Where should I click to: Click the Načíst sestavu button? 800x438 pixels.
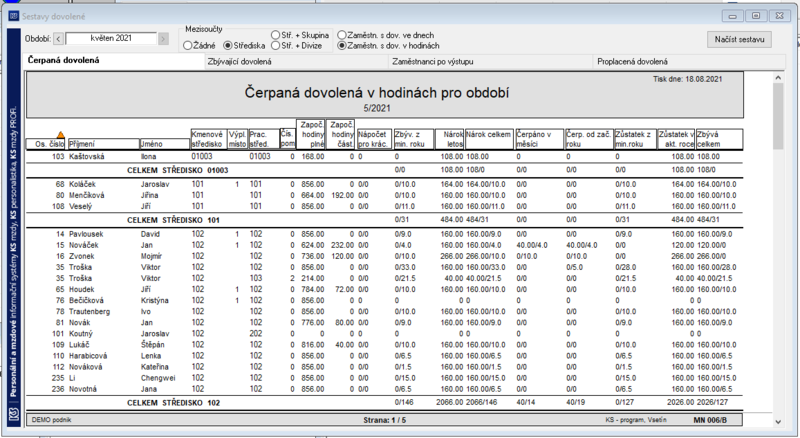[x=739, y=39]
